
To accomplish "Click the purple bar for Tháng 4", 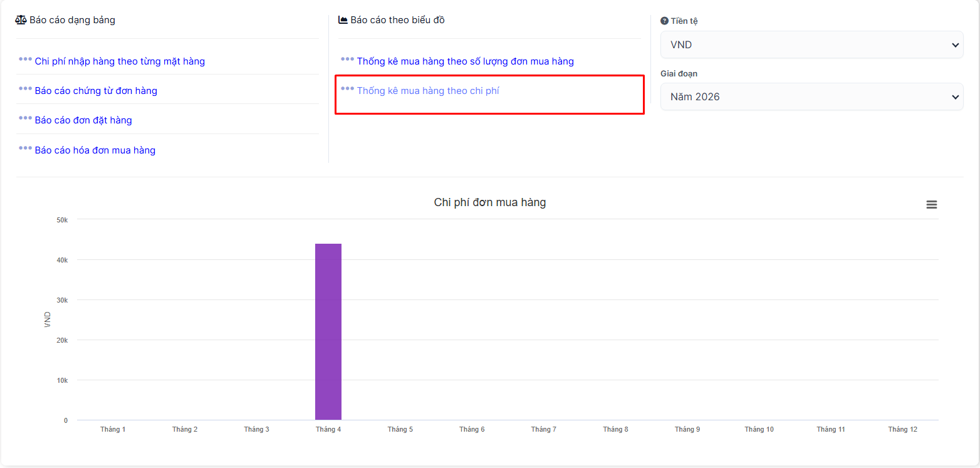I will (328, 331).
